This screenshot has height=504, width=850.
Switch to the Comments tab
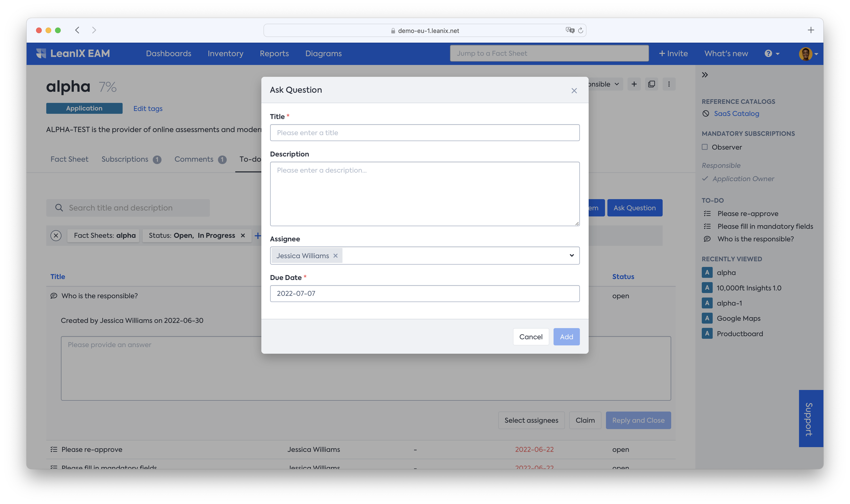(x=200, y=159)
